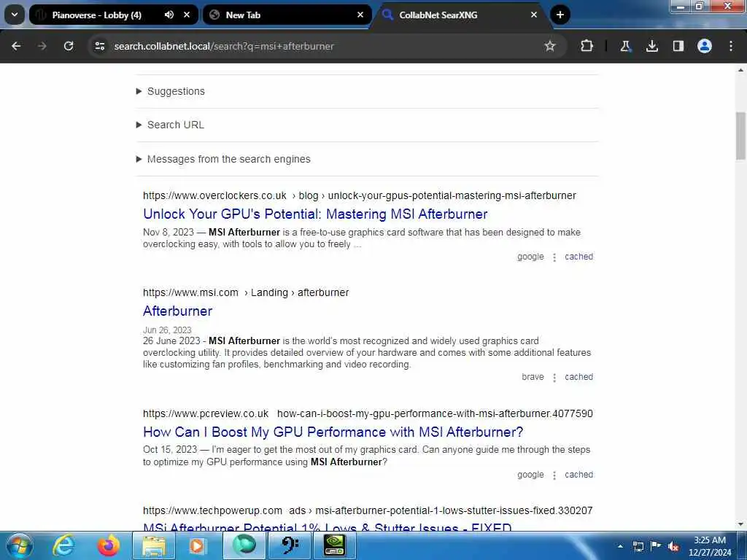Click the page vertical scrollbar thumb
The height and width of the screenshot is (560, 747).
tap(740, 136)
